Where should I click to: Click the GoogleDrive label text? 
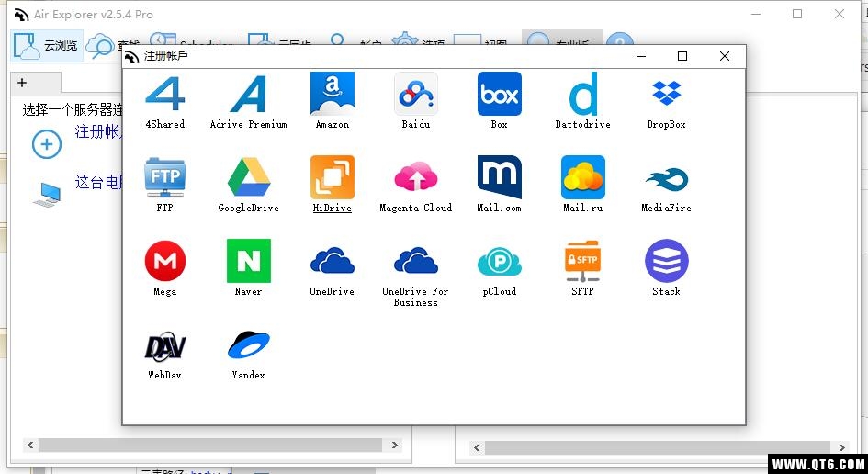click(x=249, y=209)
